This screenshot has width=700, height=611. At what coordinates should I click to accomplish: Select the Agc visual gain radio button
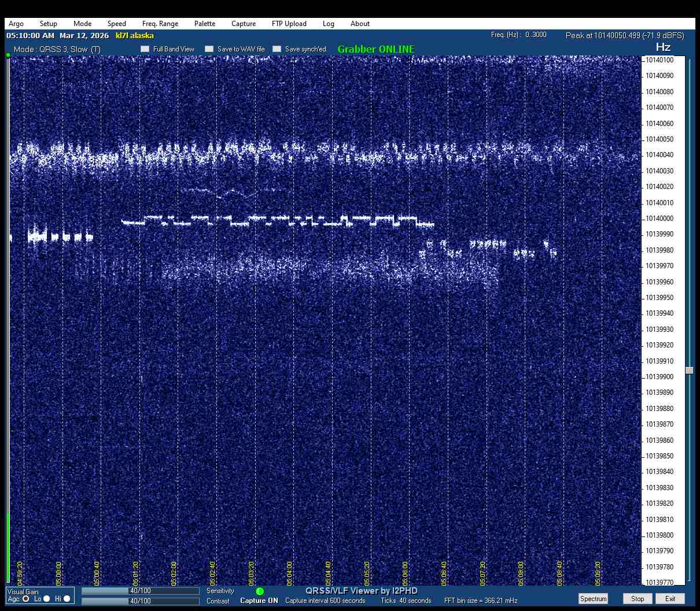pyautogui.click(x=26, y=599)
